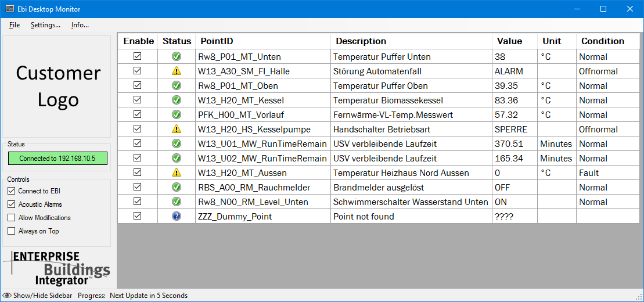Click the Condition column header
Screen dimensions: 644x302
(x=607, y=41)
